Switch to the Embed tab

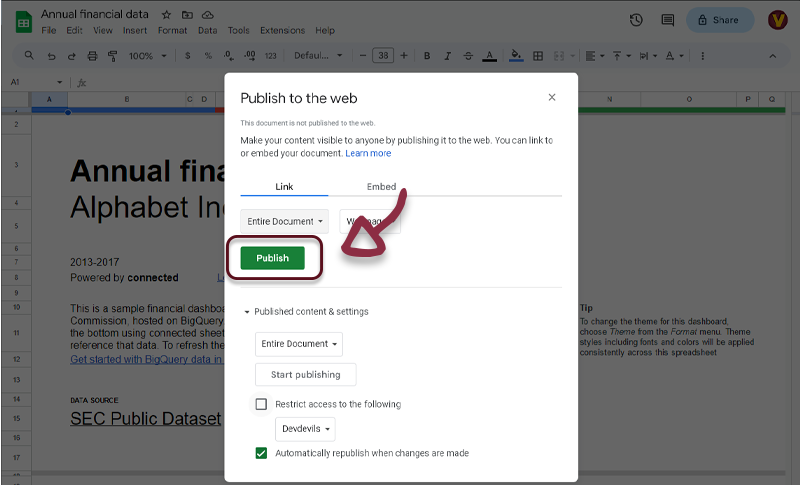(x=381, y=187)
